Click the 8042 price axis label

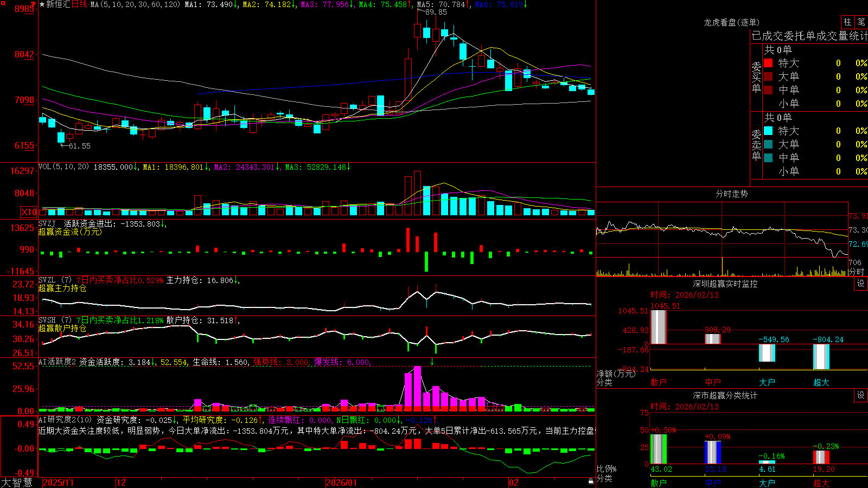click(x=24, y=54)
